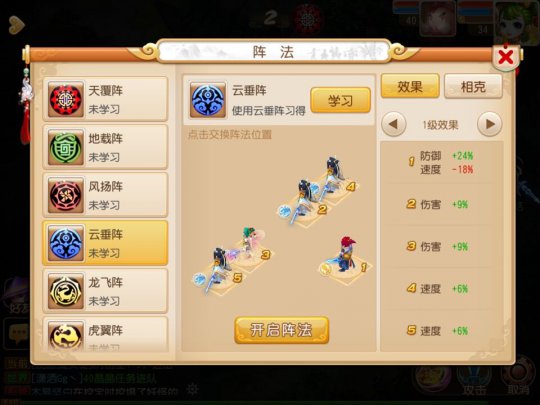Select the green-haired character at position 3
Image resolution: width=540 pixels, height=405 pixels.
tap(251, 242)
